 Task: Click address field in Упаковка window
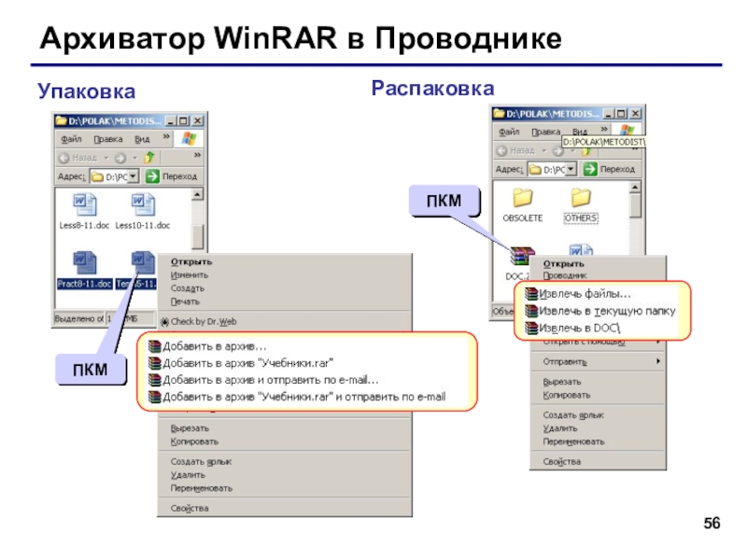(114, 176)
